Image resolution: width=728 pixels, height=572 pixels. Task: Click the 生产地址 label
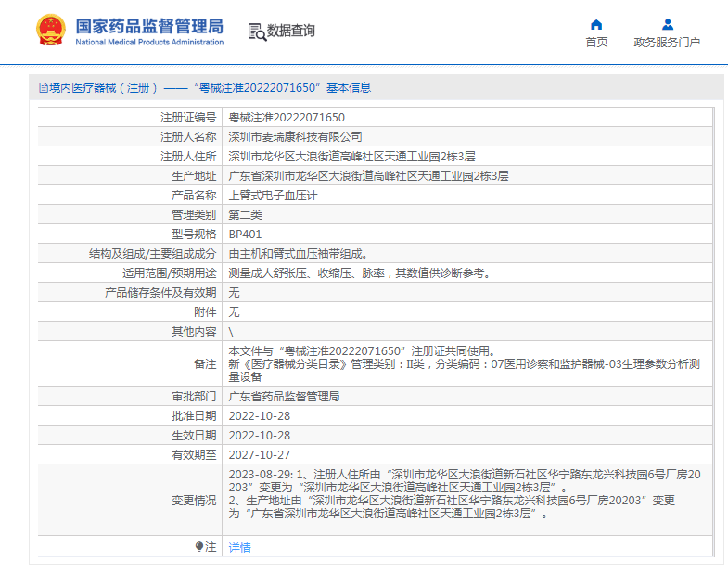(194, 176)
